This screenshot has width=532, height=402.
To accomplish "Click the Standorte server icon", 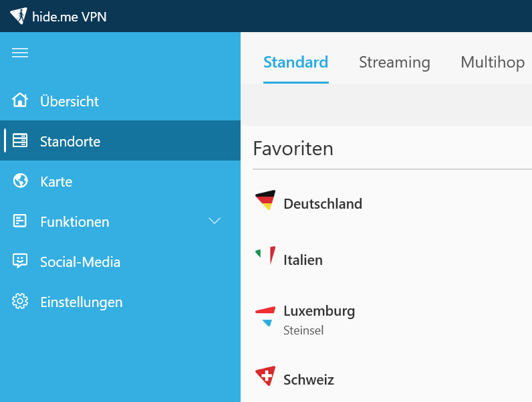I will tap(20, 140).
